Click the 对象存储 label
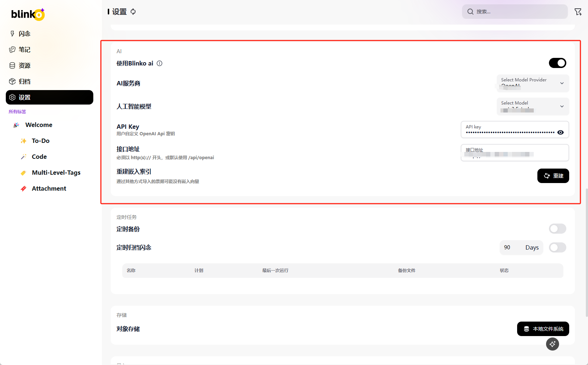588x365 pixels. pyautogui.click(x=128, y=329)
